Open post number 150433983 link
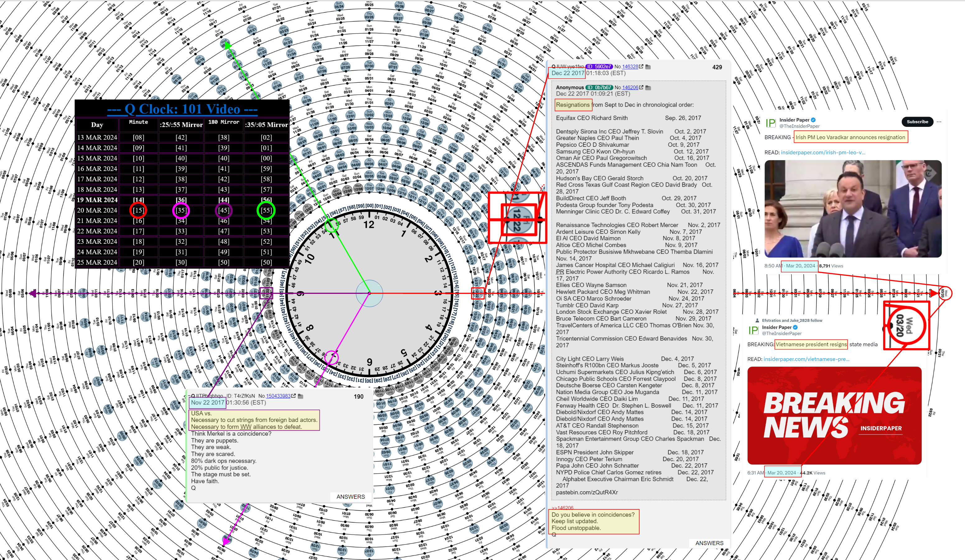Image resolution: width=965 pixels, height=560 pixels. coord(278,396)
